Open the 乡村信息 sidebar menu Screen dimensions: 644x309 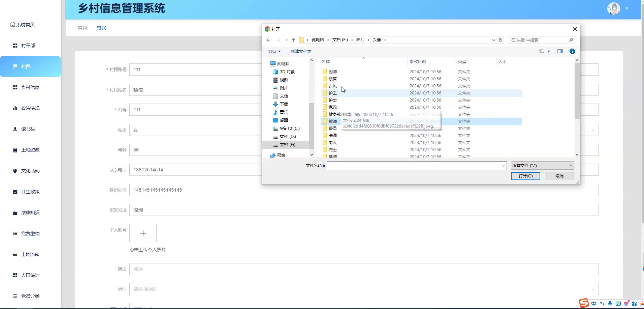point(30,87)
